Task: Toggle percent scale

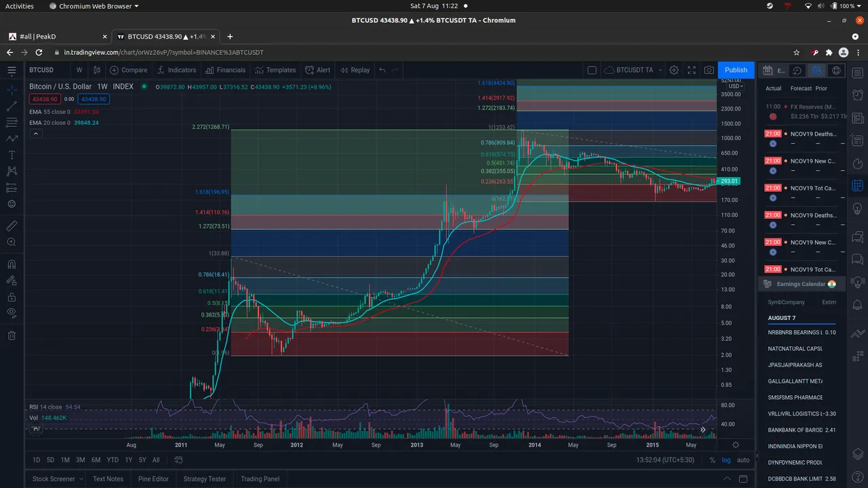Action: [712, 460]
